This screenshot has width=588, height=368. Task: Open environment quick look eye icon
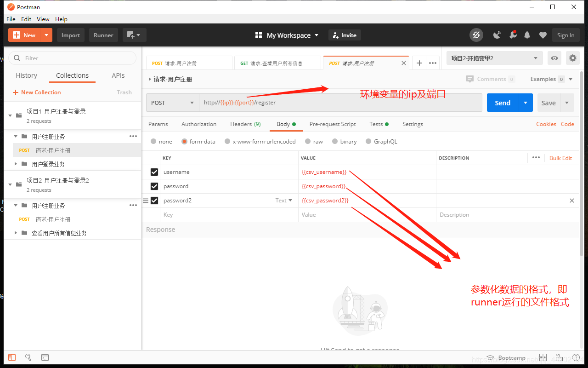pyautogui.click(x=555, y=58)
